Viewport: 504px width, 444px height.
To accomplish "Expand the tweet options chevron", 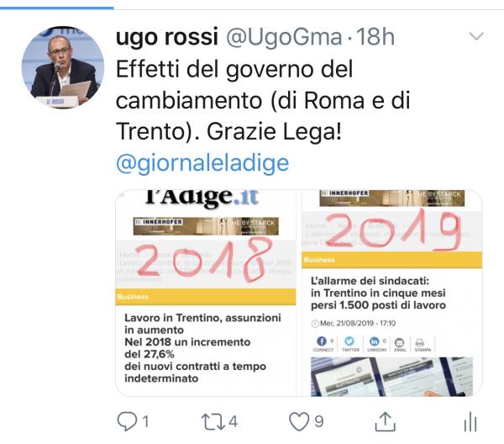I will 476,35.
